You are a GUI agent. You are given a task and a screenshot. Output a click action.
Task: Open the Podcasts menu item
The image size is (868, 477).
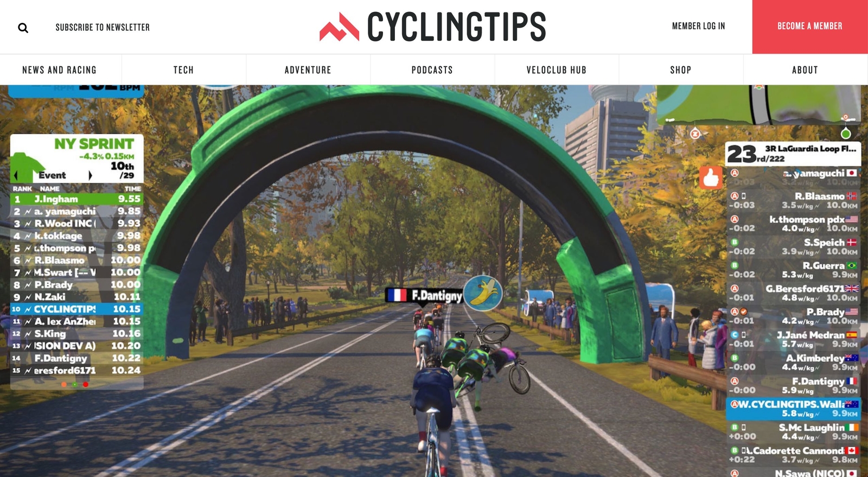click(x=432, y=70)
